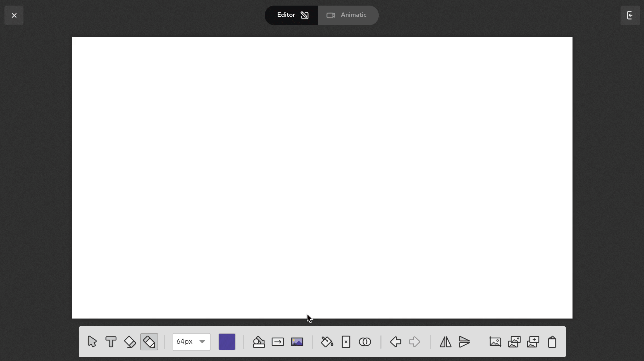Click the add image plus icon
644x361 pixels.
click(x=533, y=342)
